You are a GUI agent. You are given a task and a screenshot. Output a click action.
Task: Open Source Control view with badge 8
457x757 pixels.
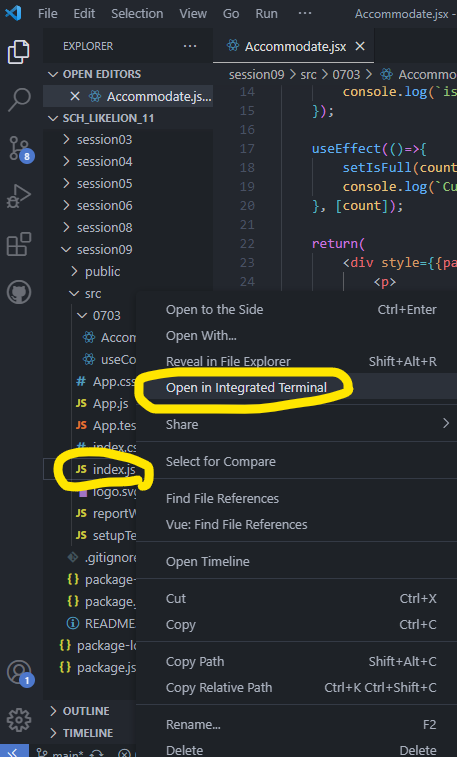(20, 149)
